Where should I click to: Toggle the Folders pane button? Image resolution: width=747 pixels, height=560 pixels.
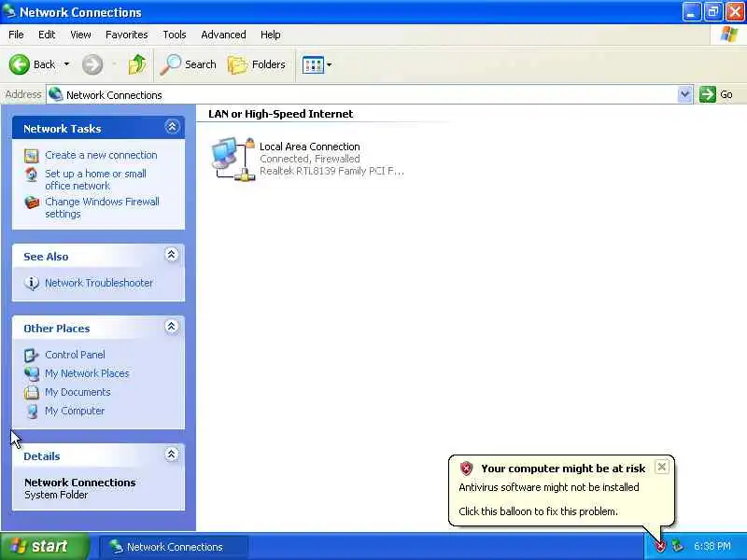(x=256, y=64)
